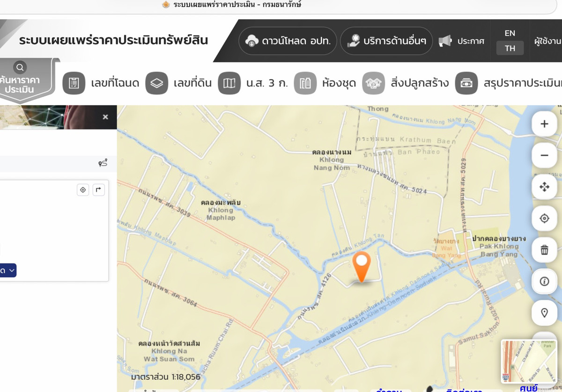This screenshot has width=562, height=392.
Task: Center on location from panel target button
Action: [83, 189]
